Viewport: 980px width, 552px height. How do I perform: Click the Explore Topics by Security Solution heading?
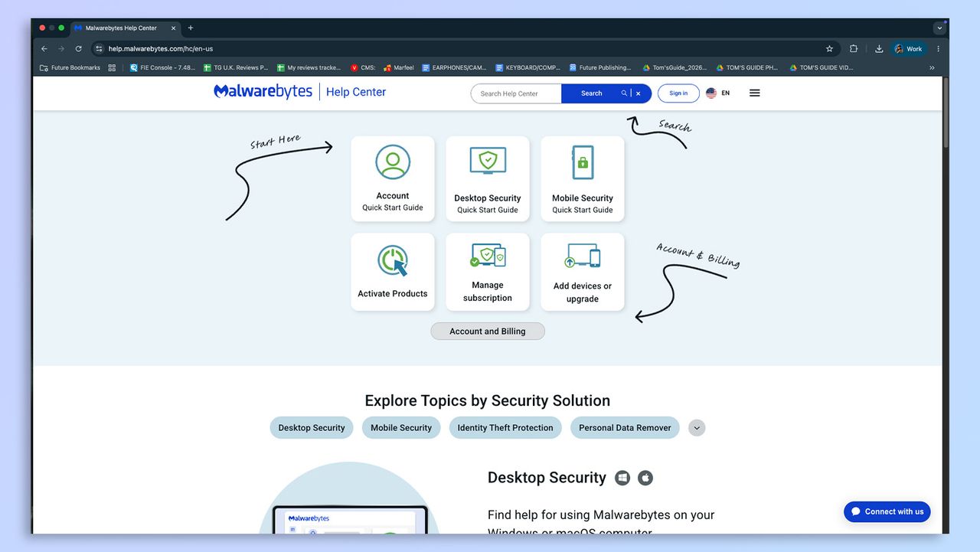tap(488, 400)
